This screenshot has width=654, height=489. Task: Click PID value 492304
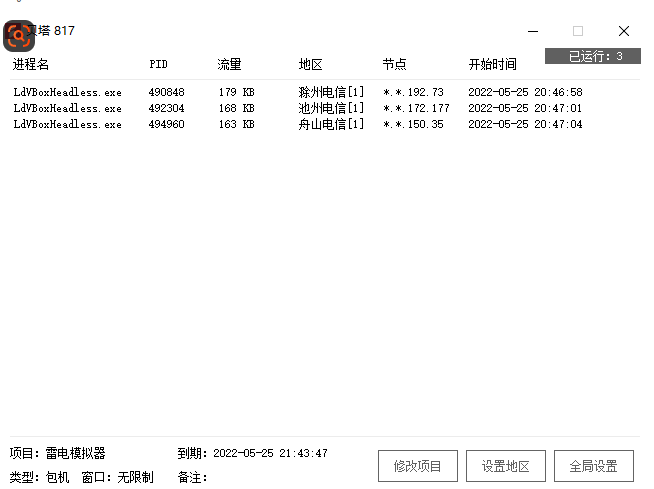pyautogui.click(x=166, y=108)
